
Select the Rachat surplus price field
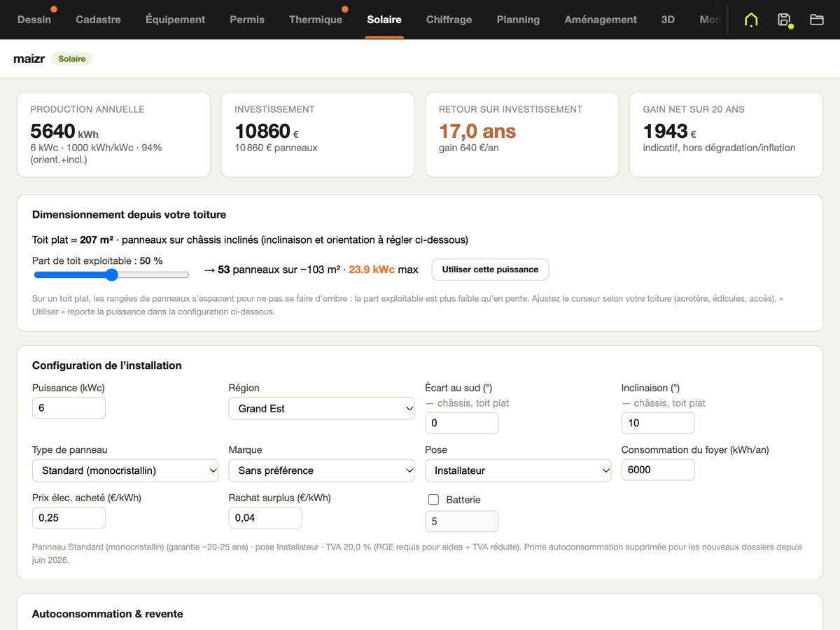265,518
